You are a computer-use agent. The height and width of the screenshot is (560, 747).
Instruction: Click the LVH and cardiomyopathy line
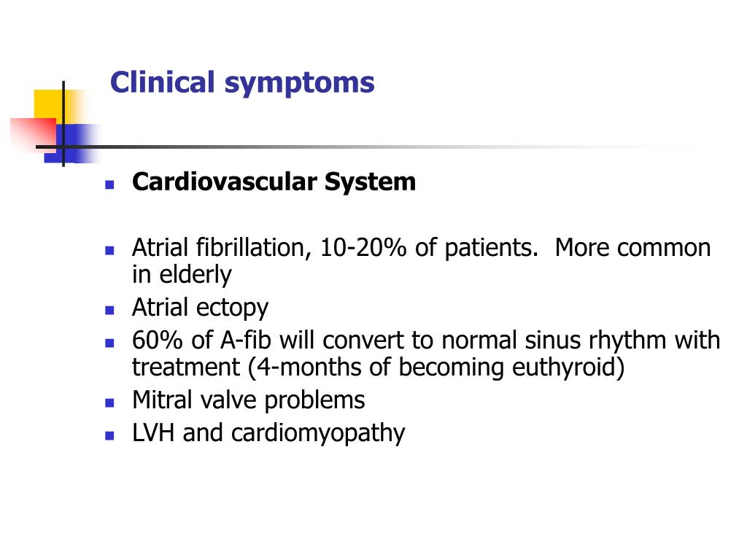point(268,433)
